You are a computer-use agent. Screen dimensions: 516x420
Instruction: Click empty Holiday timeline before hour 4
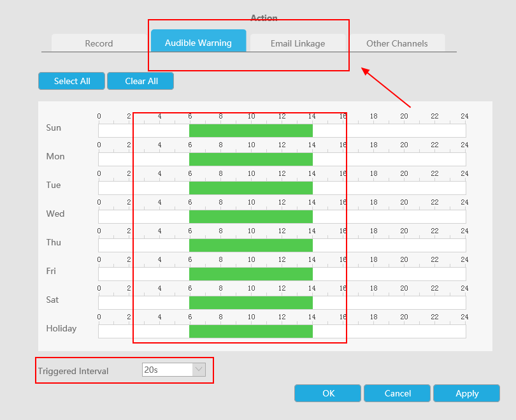point(127,331)
